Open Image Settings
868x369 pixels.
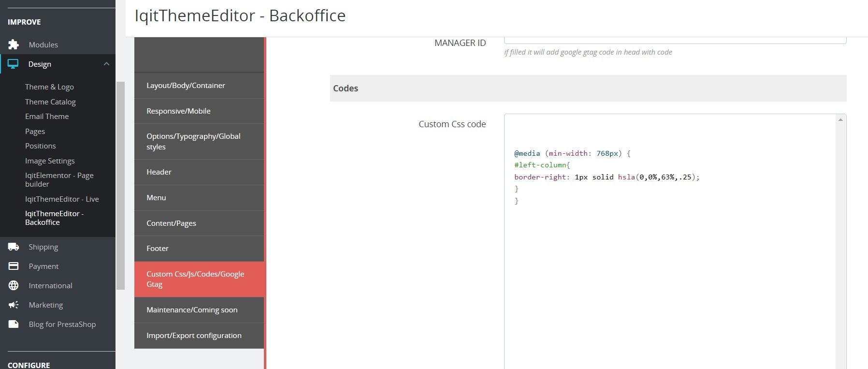pyautogui.click(x=50, y=161)
